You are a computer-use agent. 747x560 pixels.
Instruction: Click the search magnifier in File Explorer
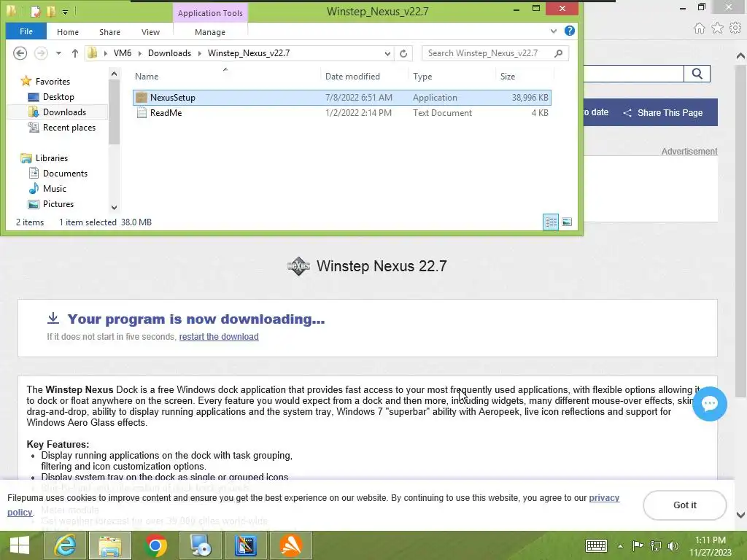click(559, 53)
